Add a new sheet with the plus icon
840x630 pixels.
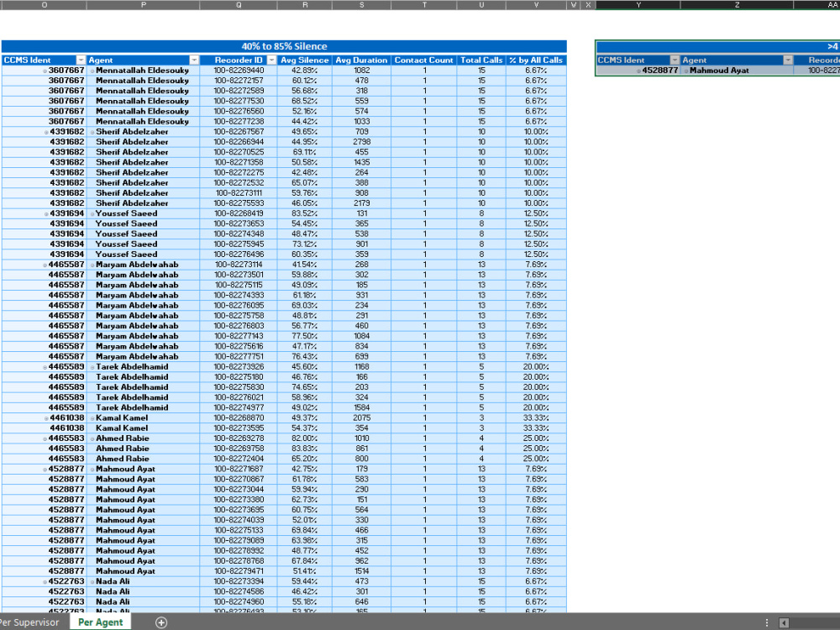[x=161, y=622]
